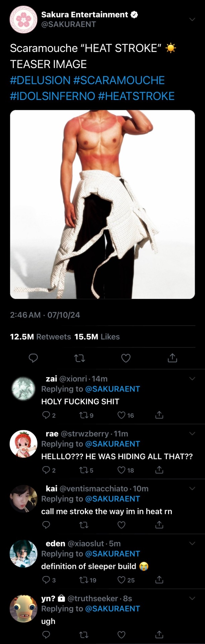Open the #HEATSTROKE hashtag
The height and width of the screenshot is (644, 205).
coord(136,96)
